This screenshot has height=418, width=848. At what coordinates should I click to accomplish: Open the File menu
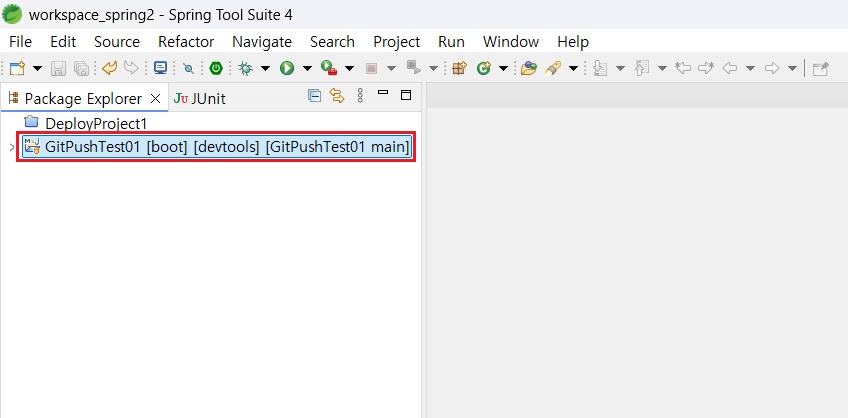coord(21,42)
